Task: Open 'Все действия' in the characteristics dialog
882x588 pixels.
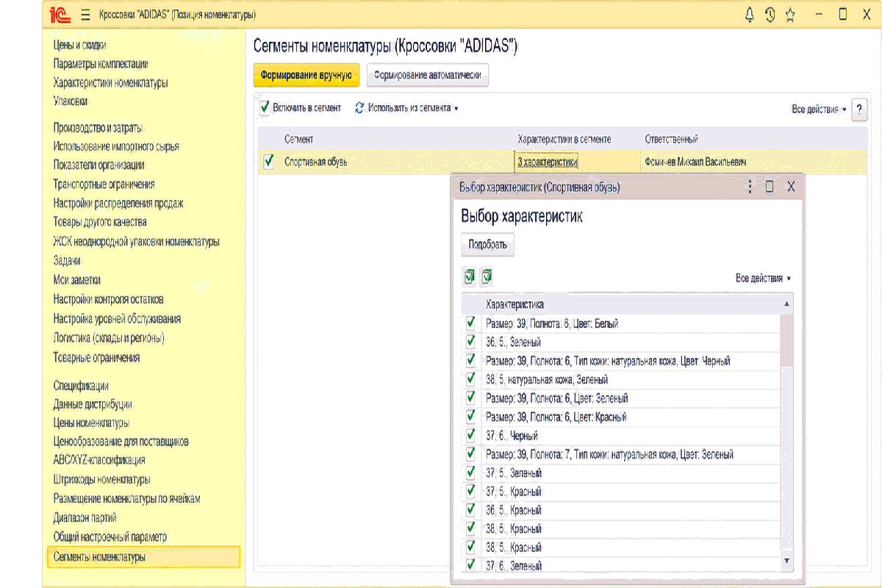Action: tap(764, 279)
